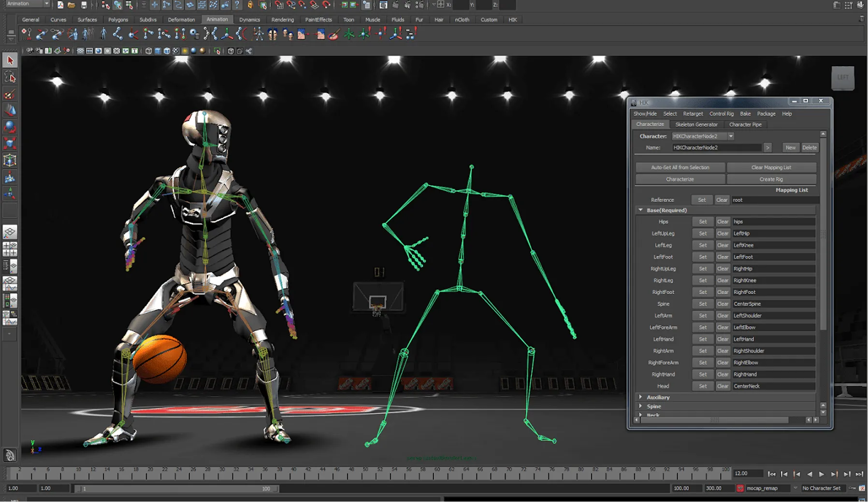Image resolution: width=868 pixels, height=502 pixels.
Task: Click the Characterize button
Action: coord(680,179)
